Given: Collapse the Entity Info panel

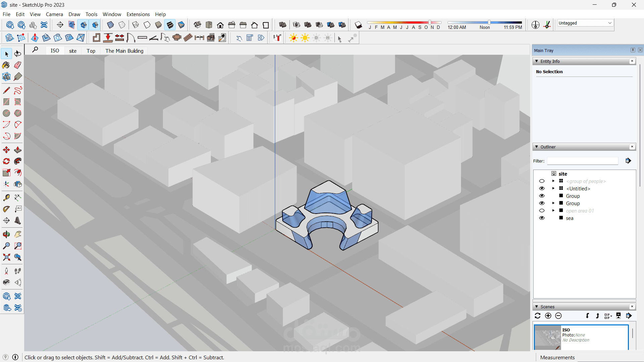Looking at the screenshot, I should 537,61.
